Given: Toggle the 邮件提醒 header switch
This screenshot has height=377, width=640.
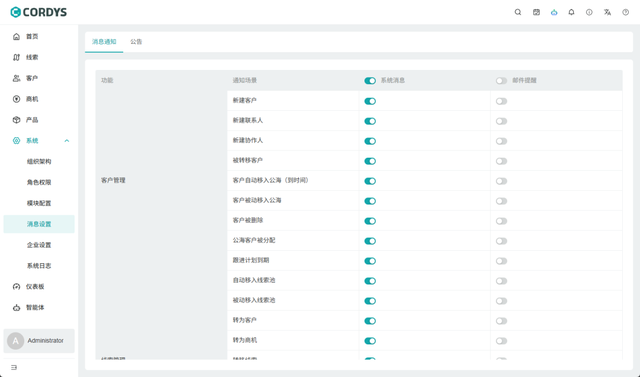Looking at the screenshot, I should point(502,81).
